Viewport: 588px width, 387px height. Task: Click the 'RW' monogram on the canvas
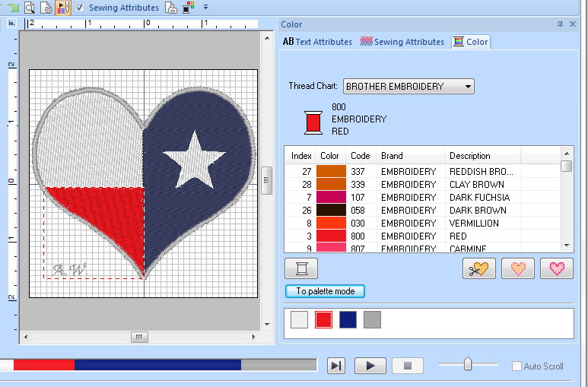[x=69, y=269]
